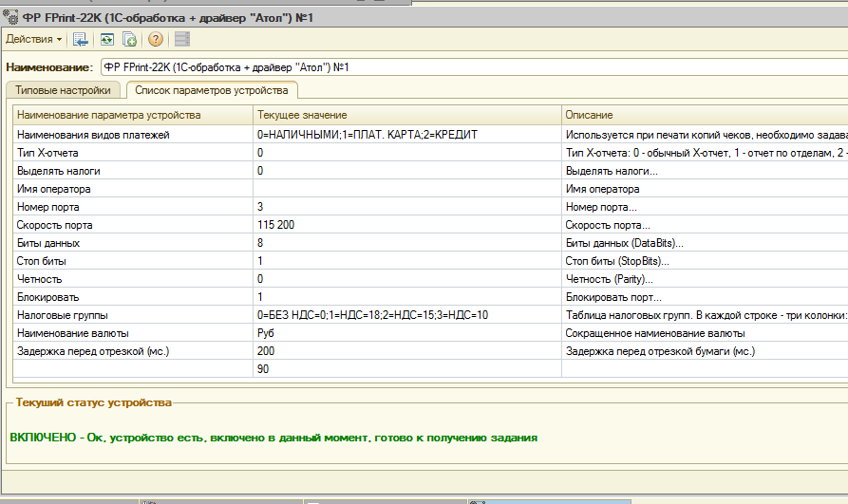Select the Наименование валюты parameter name
This screenshot has height=504, width=848.
pyautogui.click(x=72, y=333)
